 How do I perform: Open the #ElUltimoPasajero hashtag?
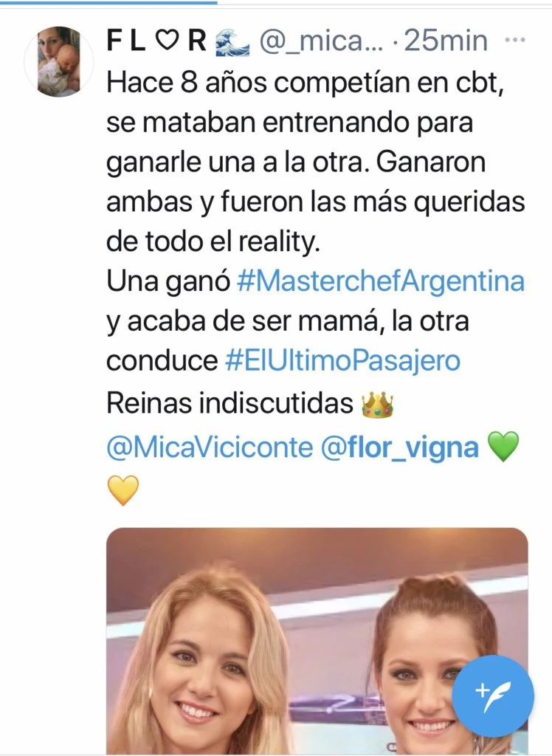tap(342, 361)
